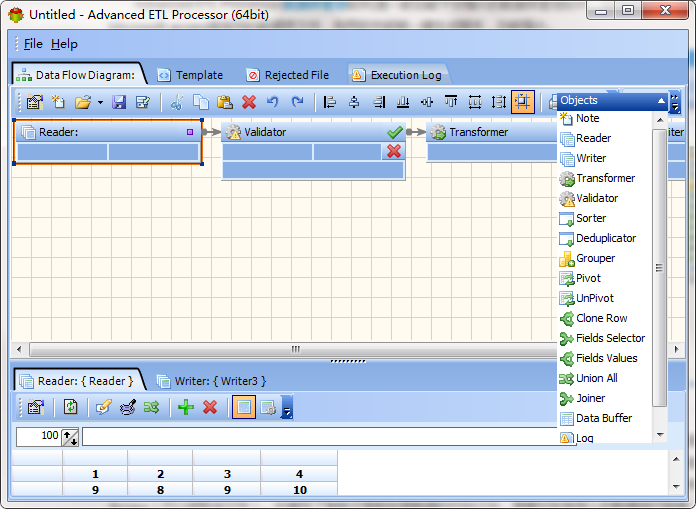Cut the selection with the scissors icon
Image resolution: width=696 pixels, height=509 pixels.
(x=177, y=102)
